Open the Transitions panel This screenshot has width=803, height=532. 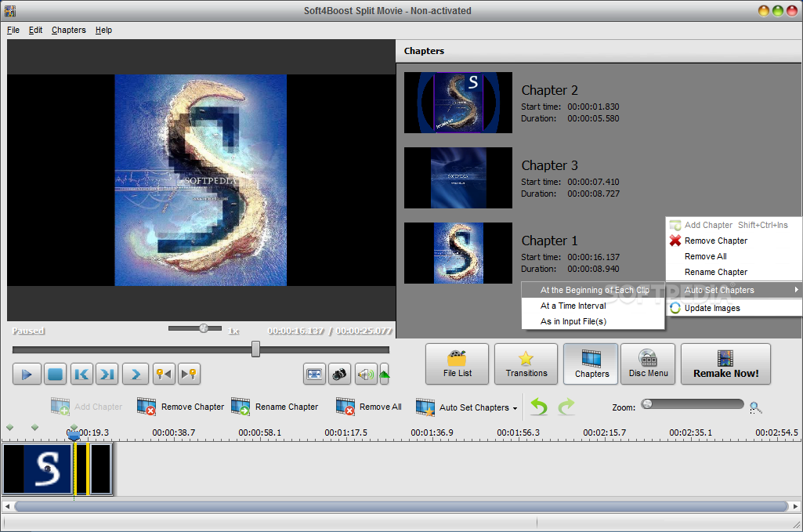pos(526,364)
